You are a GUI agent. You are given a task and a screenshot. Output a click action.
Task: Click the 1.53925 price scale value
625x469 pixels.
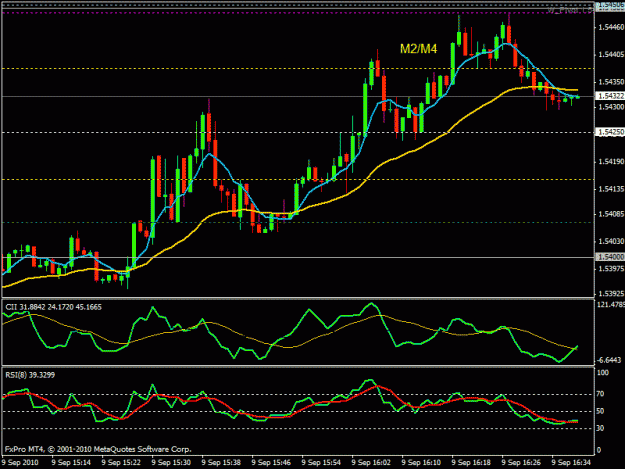pyautogui.click(x=611, y=294)
